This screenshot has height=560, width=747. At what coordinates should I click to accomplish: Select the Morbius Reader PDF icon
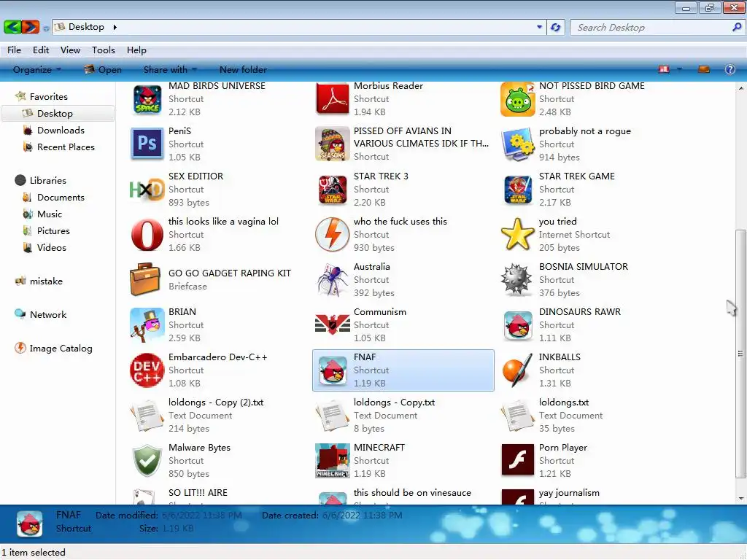coord(333,99)
